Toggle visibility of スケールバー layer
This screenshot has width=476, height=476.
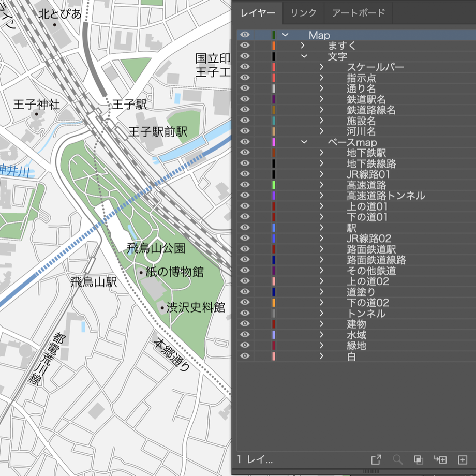pyautogui.click(x=245, y=67)
